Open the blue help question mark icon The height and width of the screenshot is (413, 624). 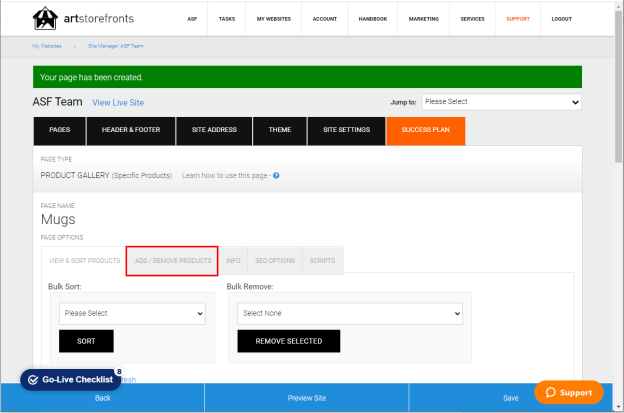[276, 175]
